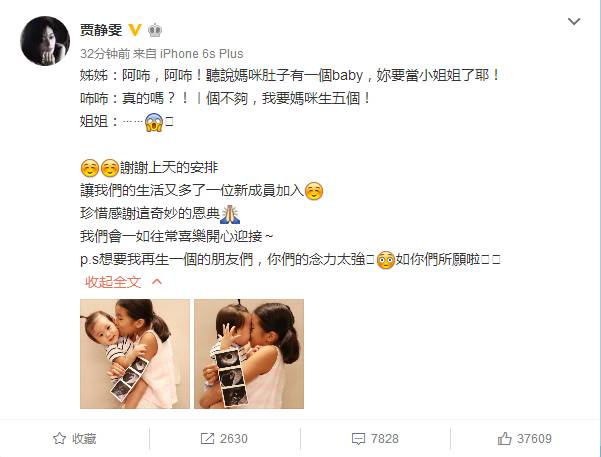Click the comment bubble icon
601x457 pixels.
[x=358, y=439]
